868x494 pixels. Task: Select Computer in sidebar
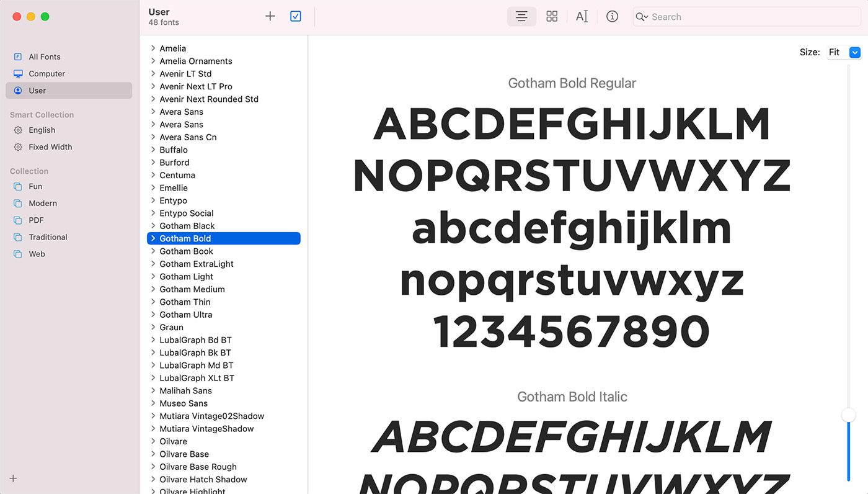click(69, 73)
